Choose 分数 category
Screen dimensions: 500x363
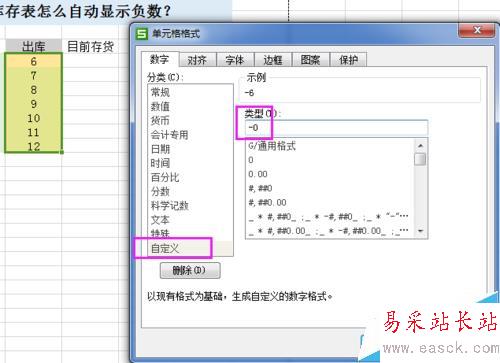(x=190, y=192)
